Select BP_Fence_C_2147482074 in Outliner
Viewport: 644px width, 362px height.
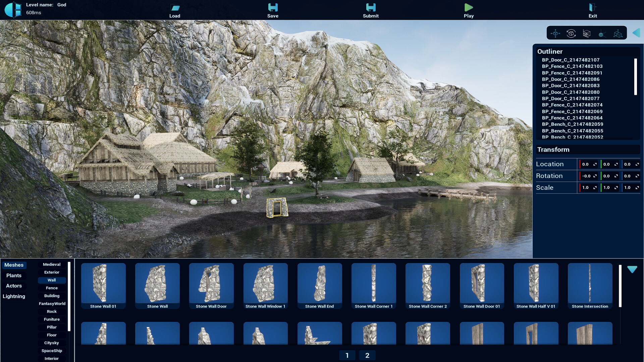(572, 105)
